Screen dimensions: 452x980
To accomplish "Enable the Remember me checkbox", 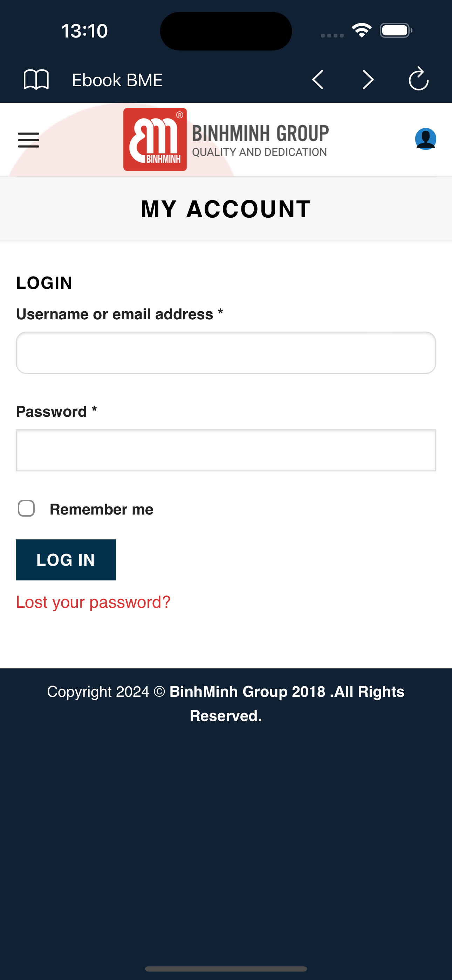I will (26, 508).
